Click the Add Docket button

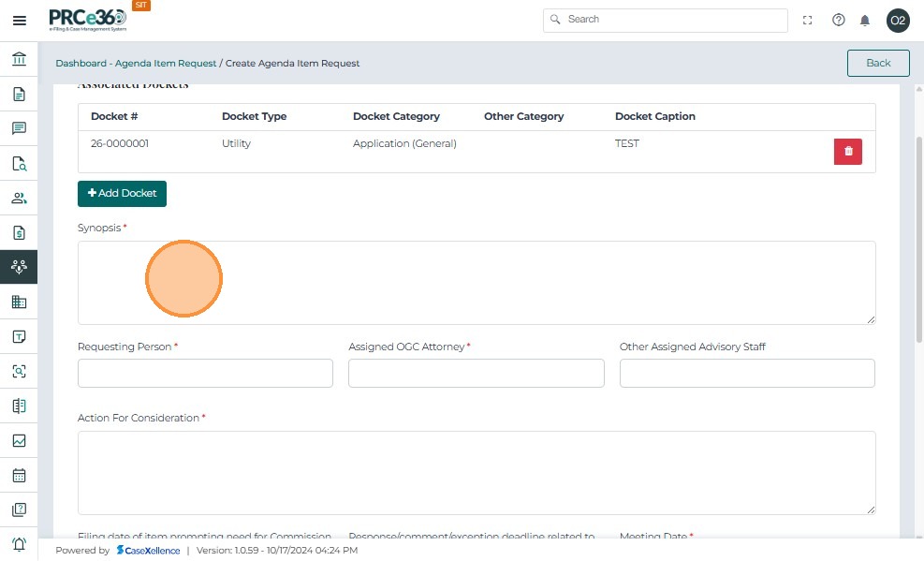click(122, 193)
